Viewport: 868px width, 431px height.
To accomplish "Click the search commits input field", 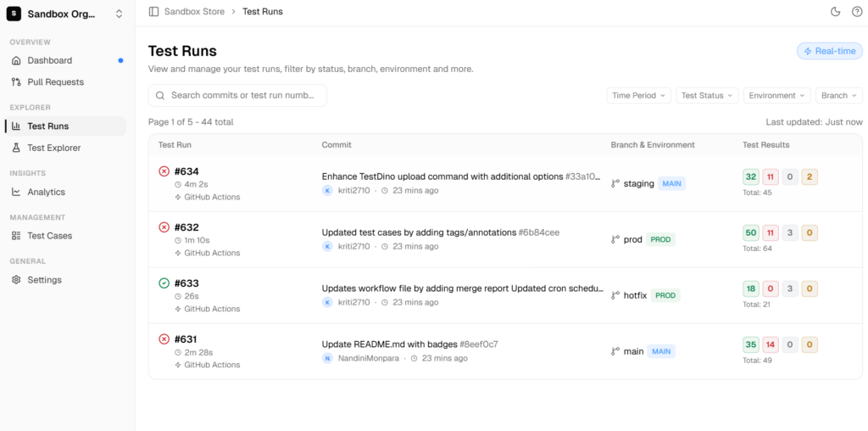I will (x=237, y=95).
